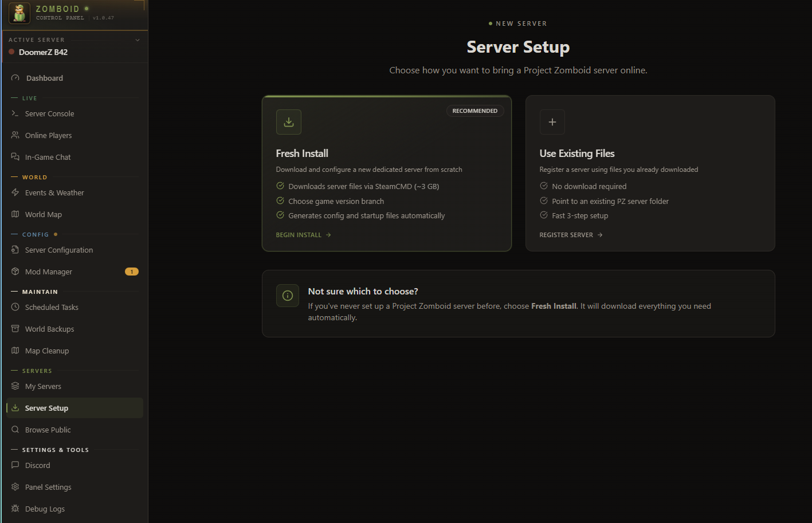The image size is (812, 523).
Task: Click the Scheduled Tasks clock icon
Action: (x=15, y=307)
